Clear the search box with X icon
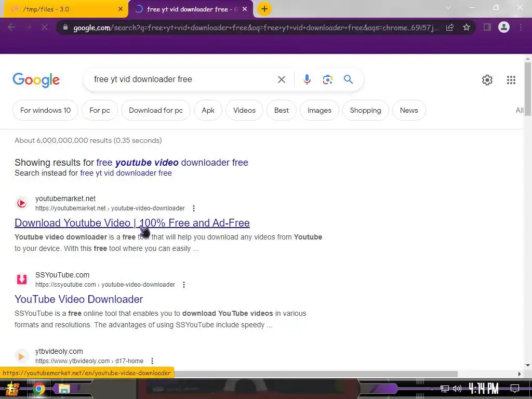The height and width of the screenshot is (399, 532). (281, 79)
